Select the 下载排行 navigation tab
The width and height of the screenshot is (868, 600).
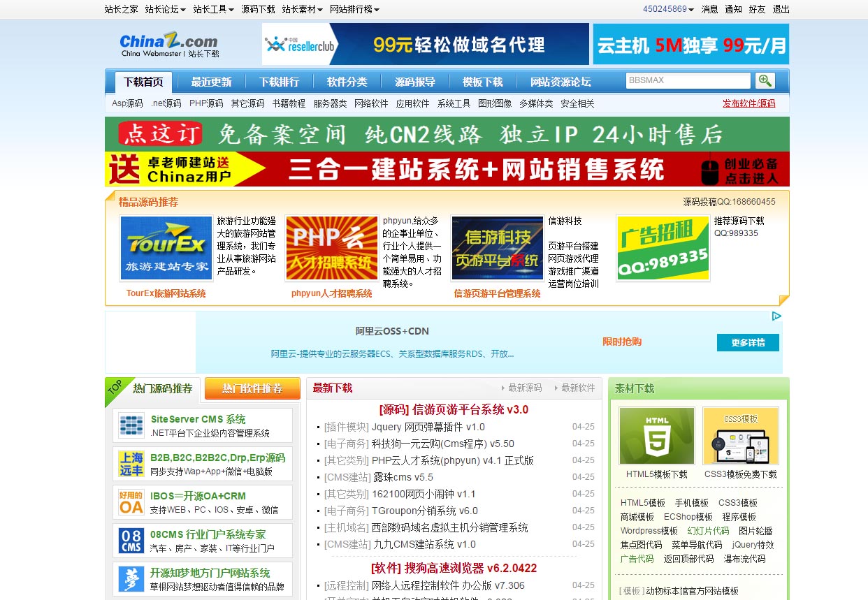[x=279, y=82]
